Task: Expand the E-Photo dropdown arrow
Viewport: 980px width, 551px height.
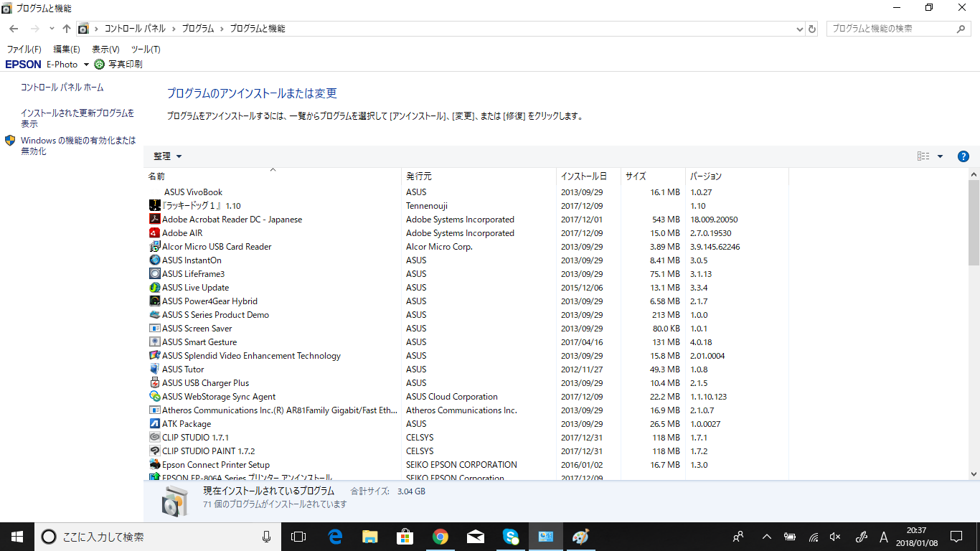Action: pos(87,65)
